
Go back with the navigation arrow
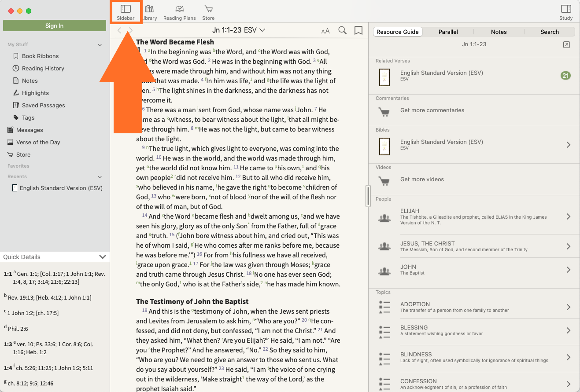[119, 30]
